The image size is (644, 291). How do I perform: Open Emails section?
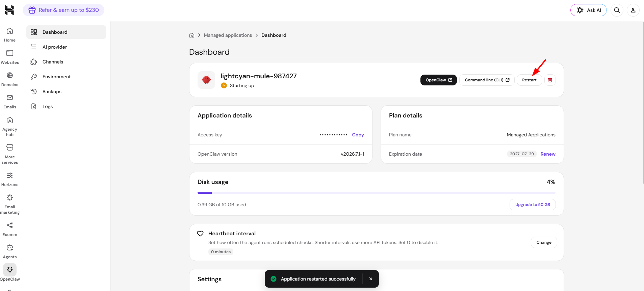click(10, 102)
